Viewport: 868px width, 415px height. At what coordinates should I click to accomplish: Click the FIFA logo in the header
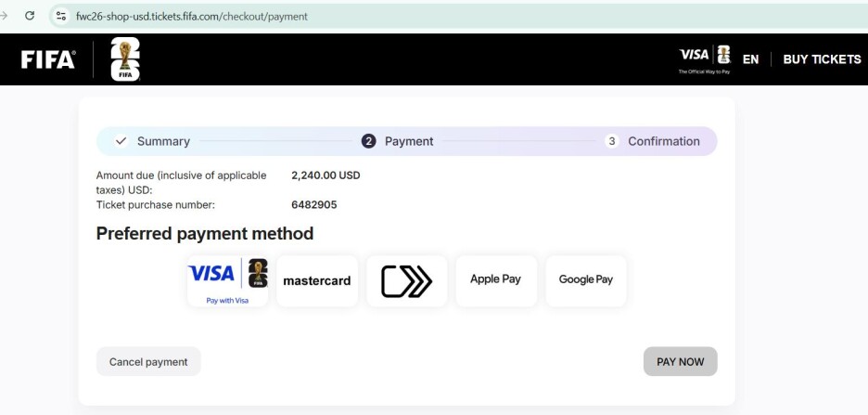[48, 59]
